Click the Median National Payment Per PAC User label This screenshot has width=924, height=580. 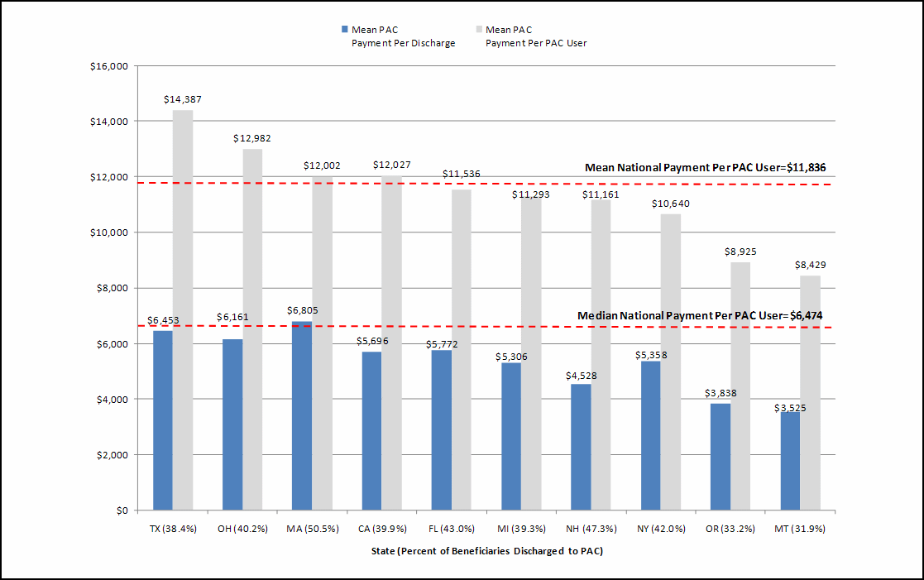(x=699, y=315)
